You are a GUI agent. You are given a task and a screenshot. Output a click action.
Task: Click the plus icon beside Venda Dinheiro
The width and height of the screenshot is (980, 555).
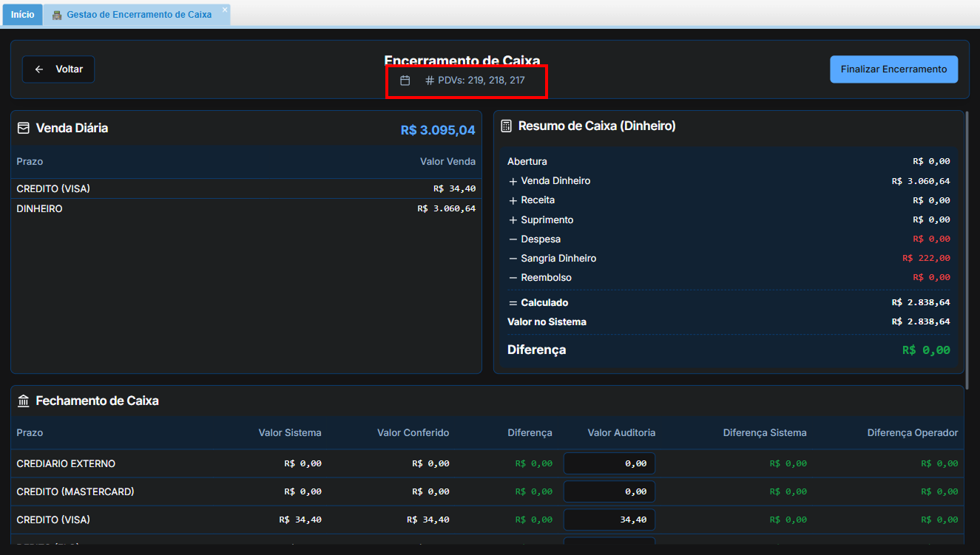pyautogui.click(x=513, y=181)
